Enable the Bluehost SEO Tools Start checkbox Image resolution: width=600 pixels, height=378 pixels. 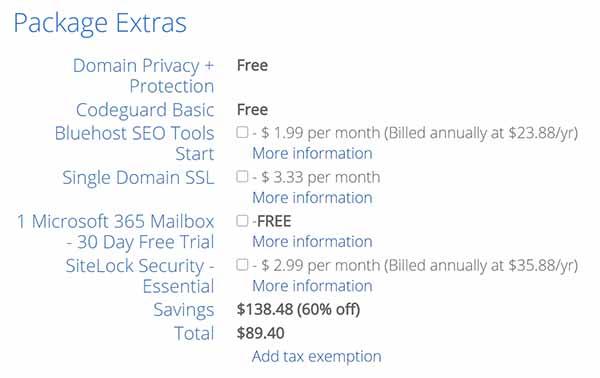[x=242, y=132]
